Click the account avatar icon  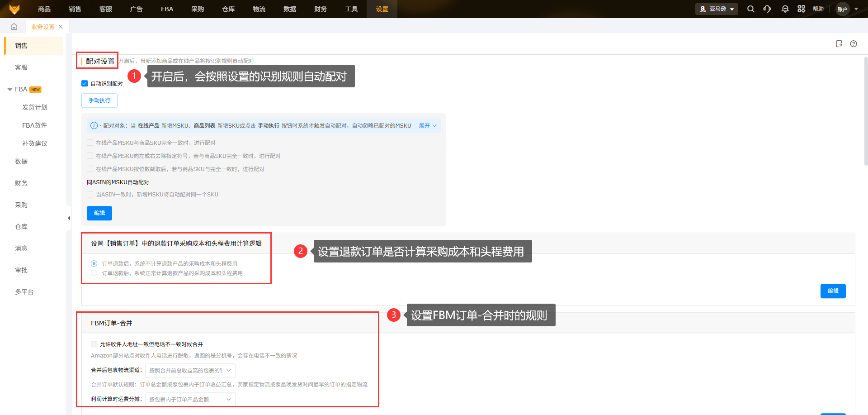[843, 9]
